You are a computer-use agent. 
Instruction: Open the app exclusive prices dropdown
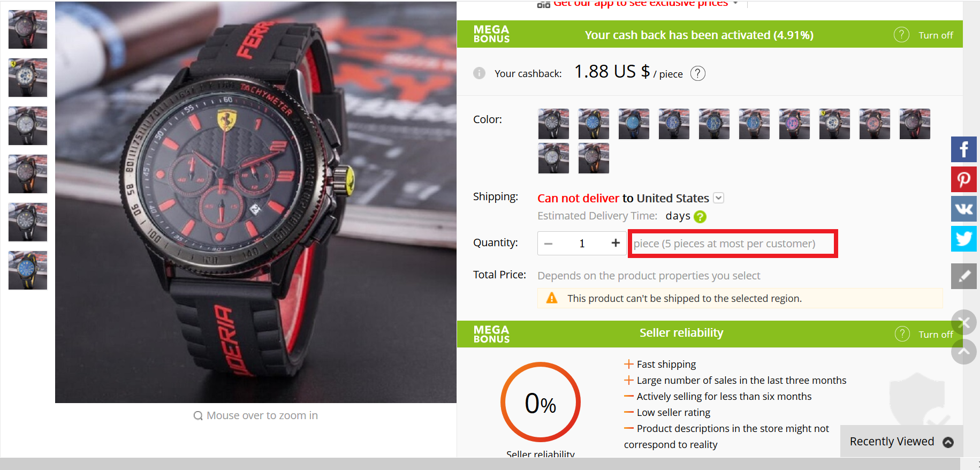point(735,3)
